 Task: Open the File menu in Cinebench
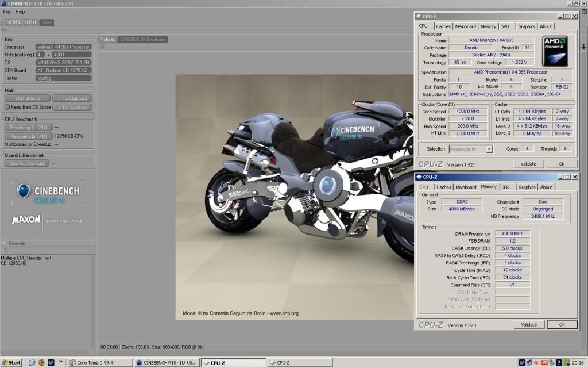point(7,11)
